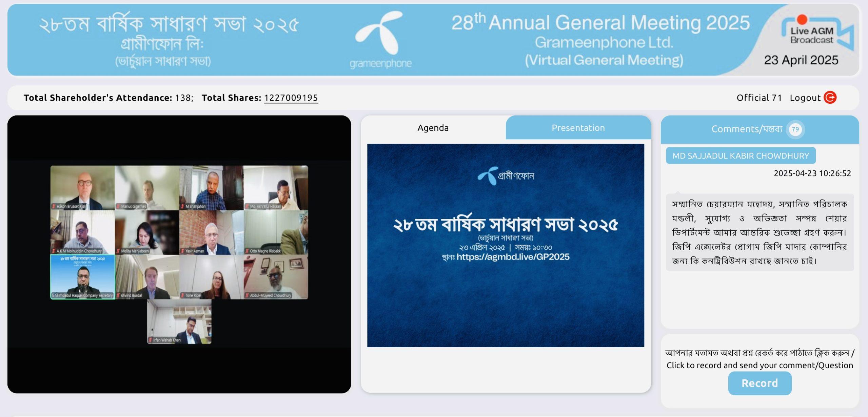Click Håkon Bruaset Kjøl video tile
868x417 pixels.
point(82,188)
